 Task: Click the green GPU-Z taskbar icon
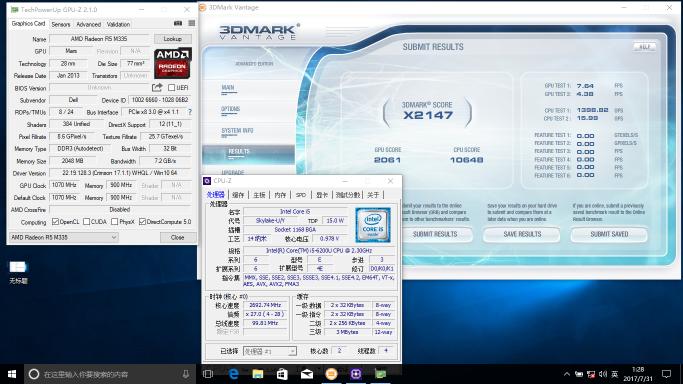coord(381,374)
